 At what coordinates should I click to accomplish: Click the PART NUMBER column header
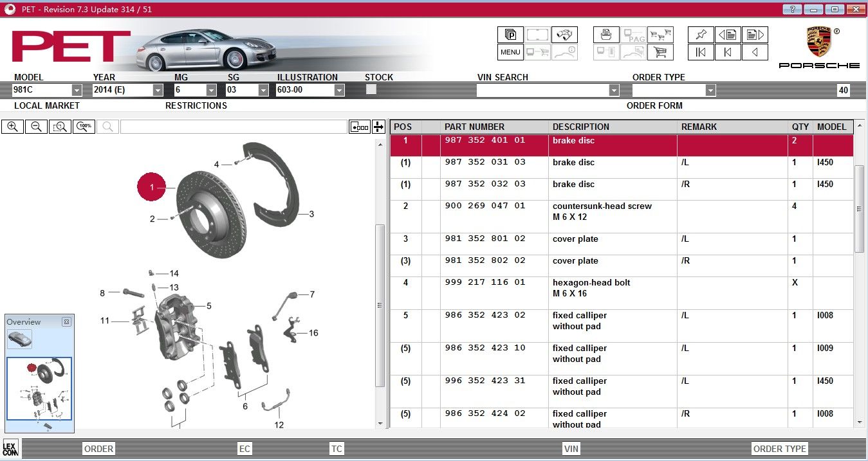pyautogui.click(x=494, y=127)
